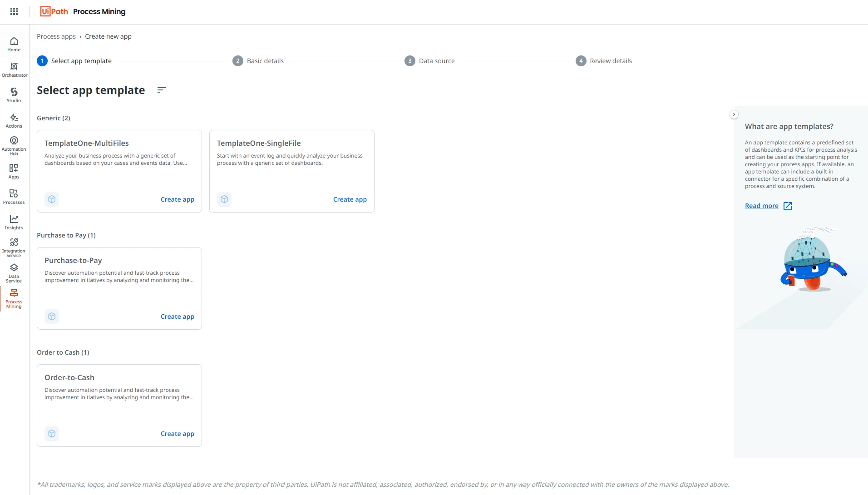Click the cube icon on Order-to-Cash card

point(52,434)
